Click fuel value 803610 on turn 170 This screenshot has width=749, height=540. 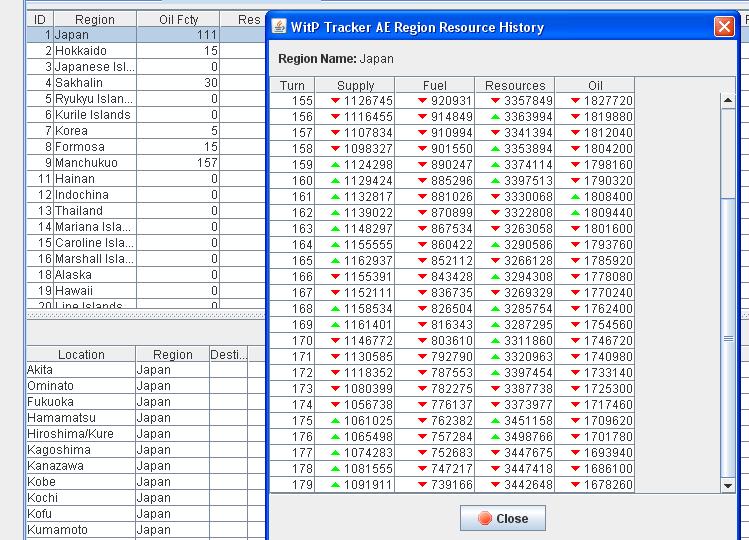pos(435,340)
